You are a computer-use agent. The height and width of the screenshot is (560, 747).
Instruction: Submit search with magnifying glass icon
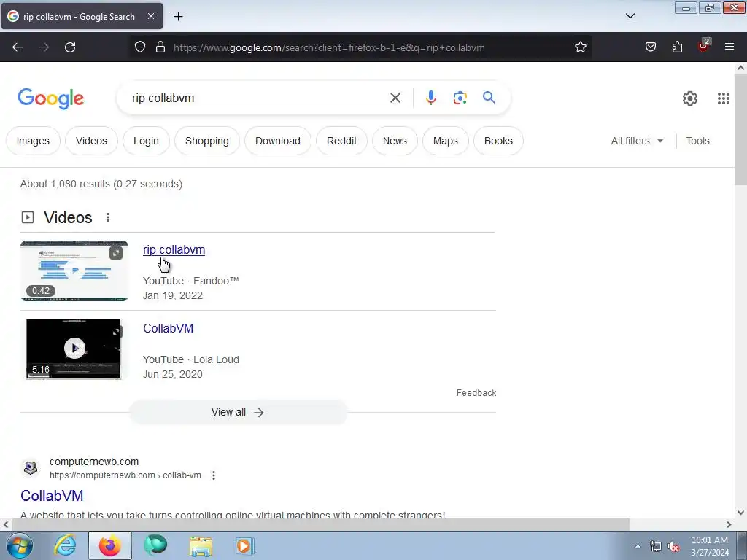[489, 98]
